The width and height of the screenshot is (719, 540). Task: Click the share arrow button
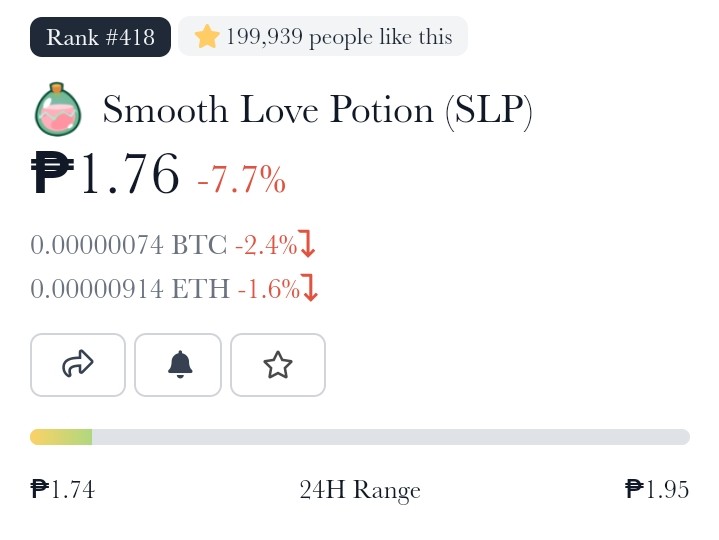[x=78, y=365]
